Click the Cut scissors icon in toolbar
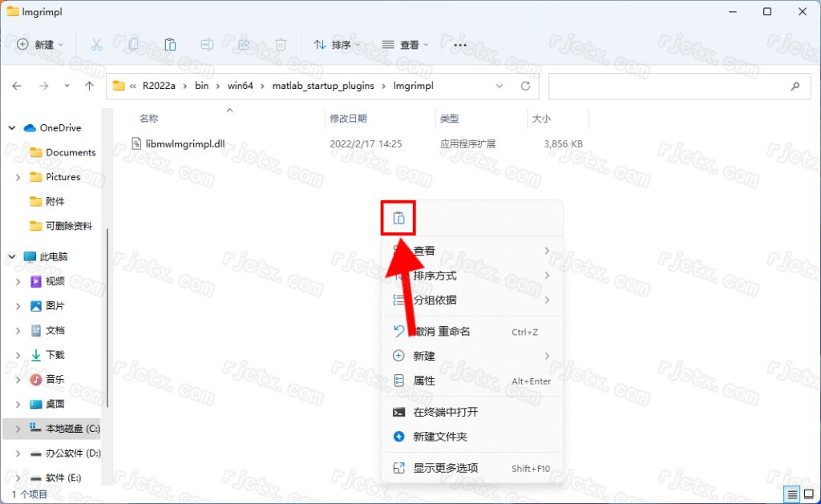821x504 pixels. point(96,45)
